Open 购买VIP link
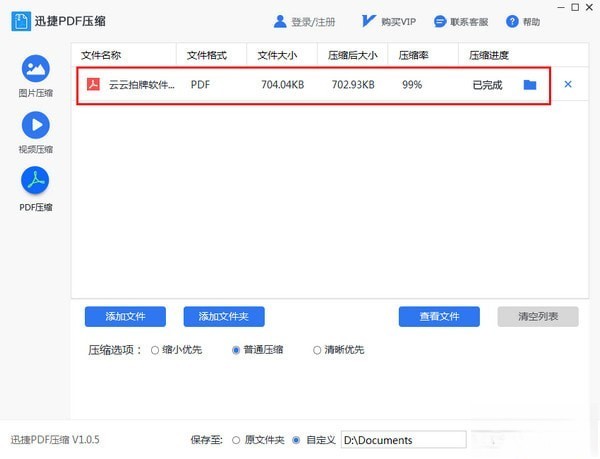Image resolution: width=600 pixels, height=459 pixels. pyautogui.click(x=398, y=22)
